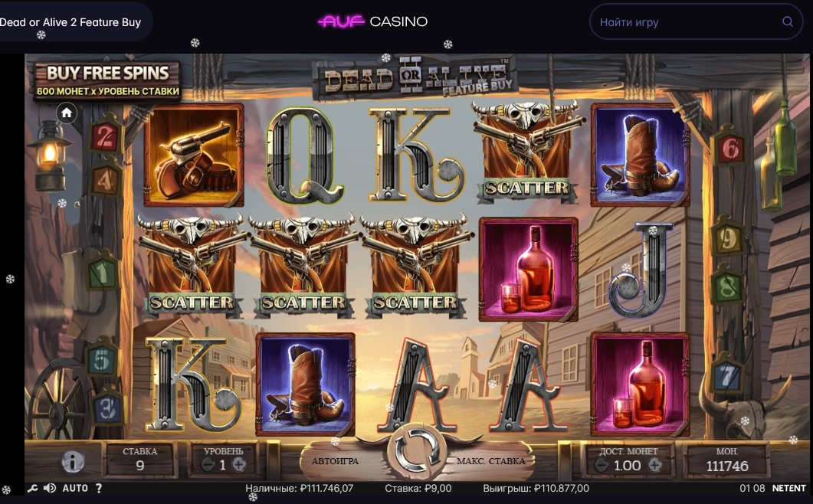Click the МАКС. СТАВКА button
Viewport: 813px width, 504px height.
pos(490,461)
